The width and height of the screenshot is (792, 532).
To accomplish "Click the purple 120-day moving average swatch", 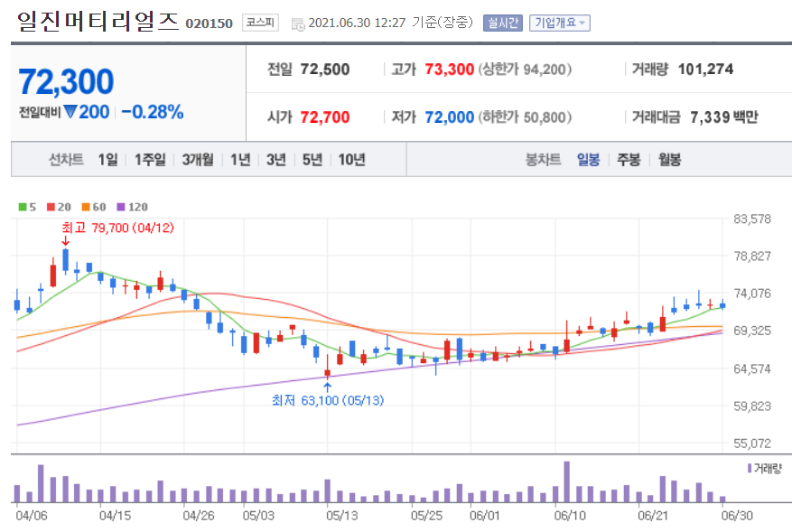I will pyautogui.click(x=120, y=207).
